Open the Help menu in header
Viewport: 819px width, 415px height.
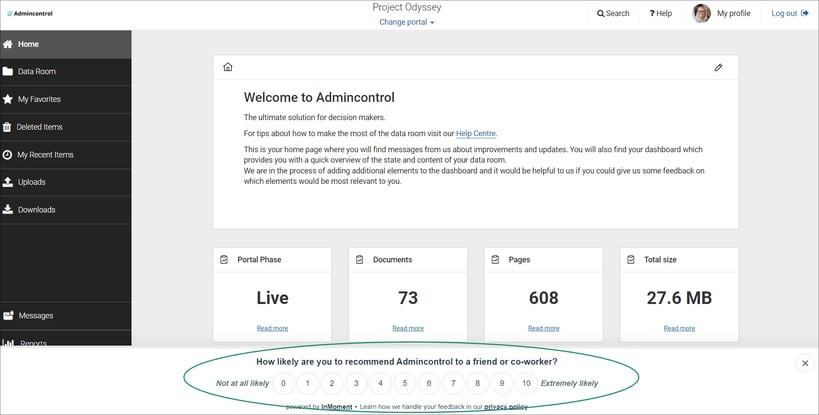660,14
